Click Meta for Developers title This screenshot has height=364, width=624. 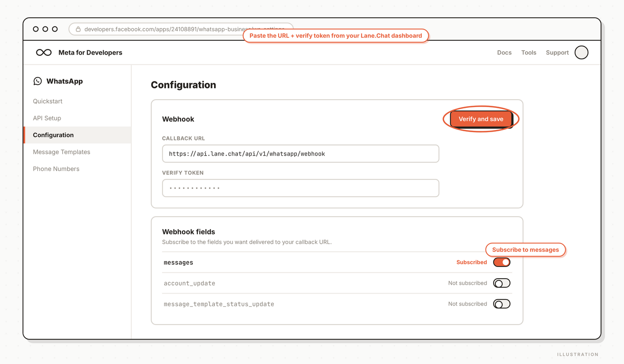(90, 52)
